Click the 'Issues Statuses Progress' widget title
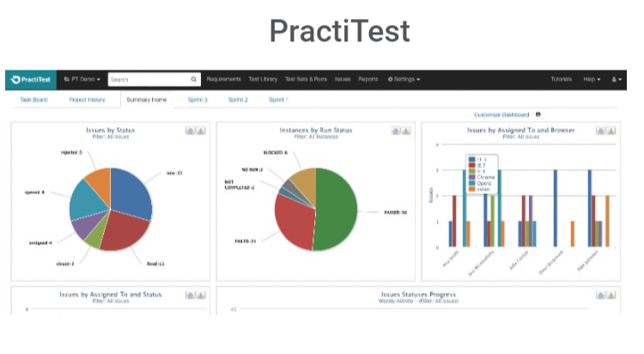Image resolution: width=644 pixels, height=354 pixels. click(418, 295)
